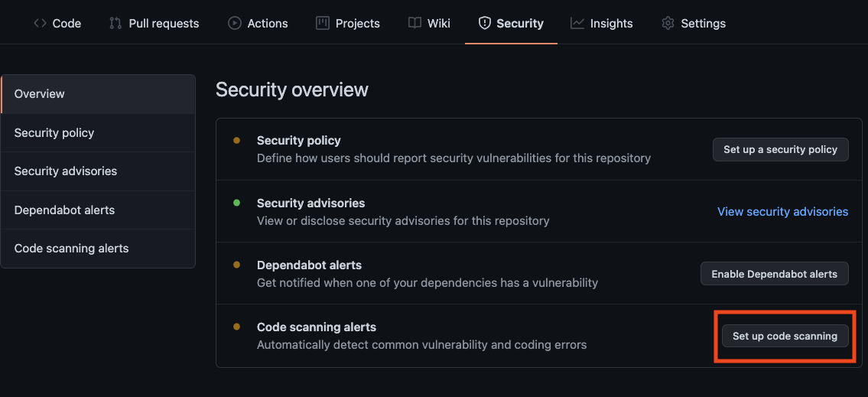Click the Pull requests branch icon

tap(115, 23)
